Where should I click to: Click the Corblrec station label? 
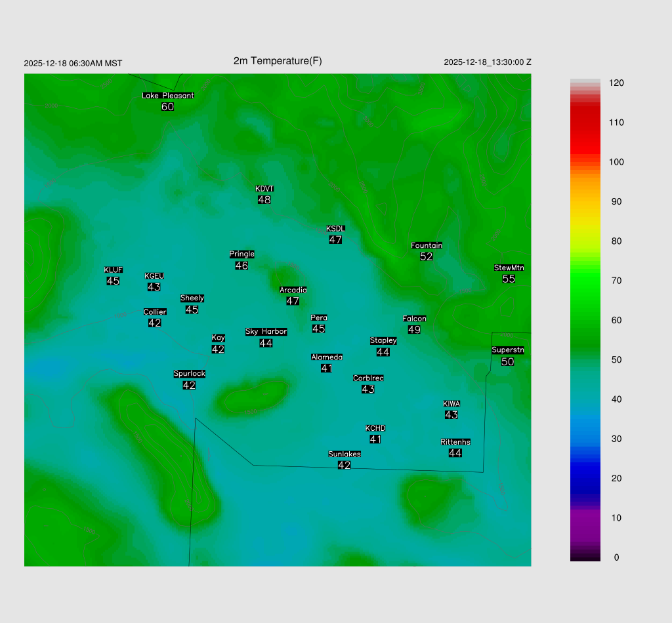[x=368, y=378]
